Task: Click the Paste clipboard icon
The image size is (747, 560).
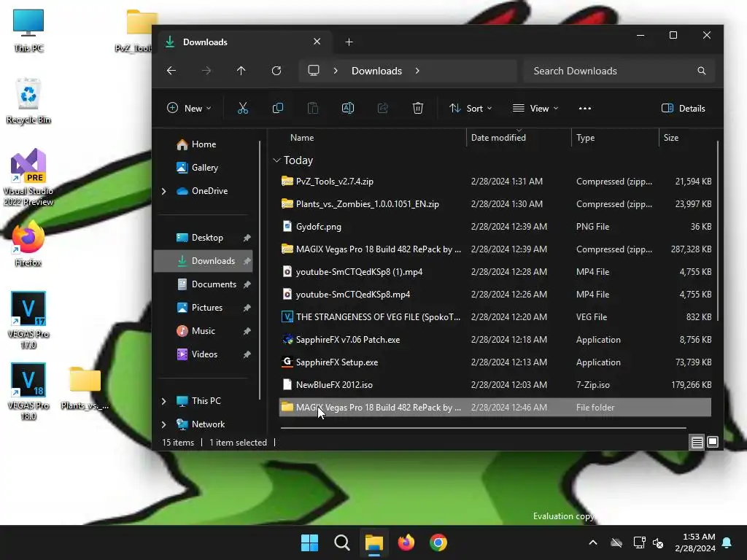Action: (313, 109)
